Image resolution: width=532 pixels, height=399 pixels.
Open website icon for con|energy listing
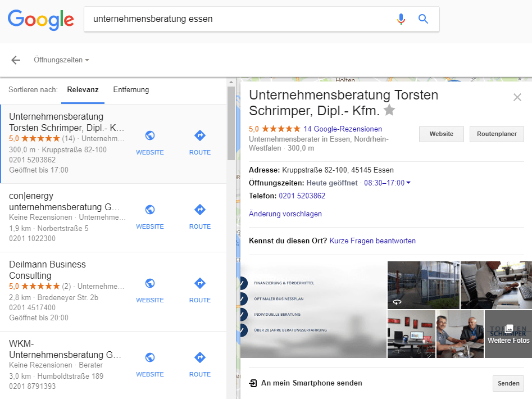click(x=150, y=210)
